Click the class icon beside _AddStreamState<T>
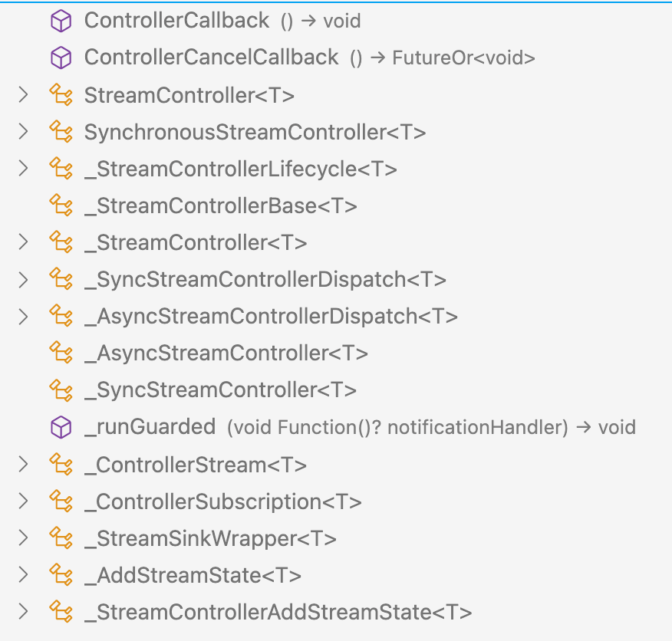 (61, 574)
